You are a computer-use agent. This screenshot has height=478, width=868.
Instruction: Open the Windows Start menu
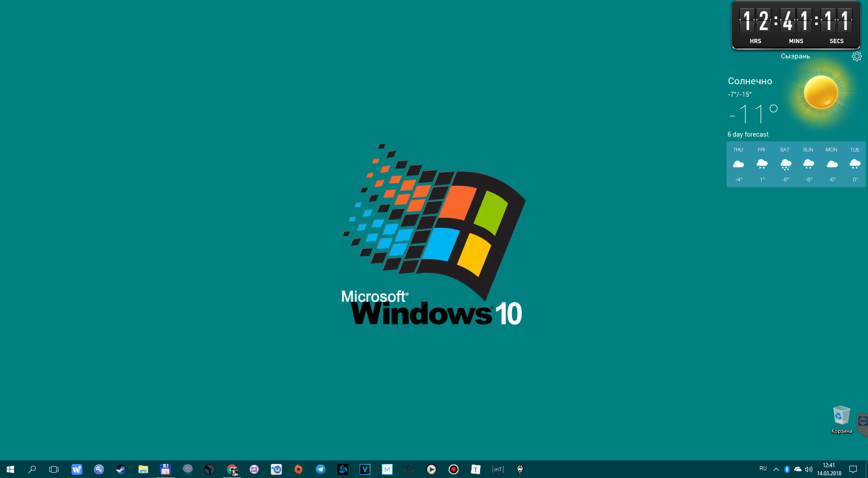click(10, 469)
